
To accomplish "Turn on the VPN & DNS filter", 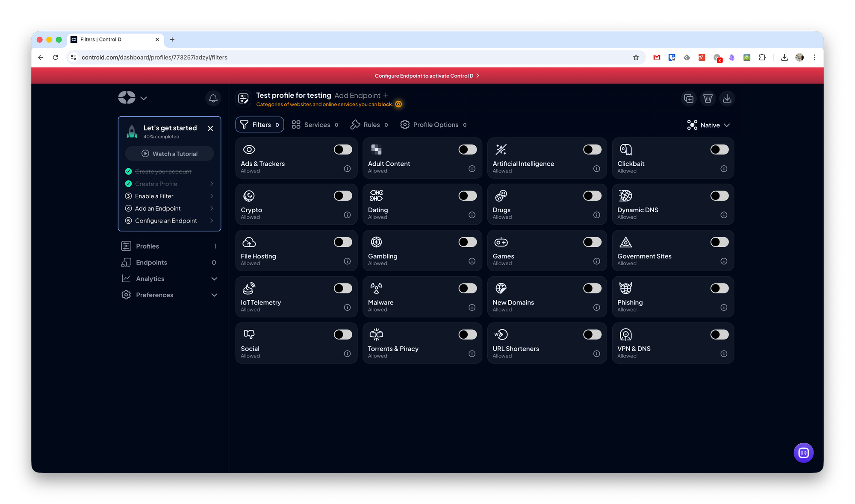I will (x=719, y=334).
